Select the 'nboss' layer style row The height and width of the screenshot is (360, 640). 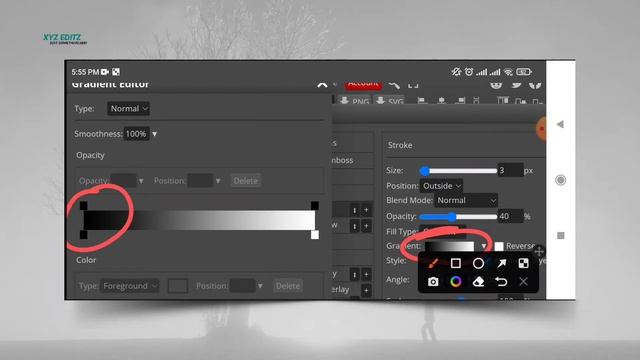352,160
